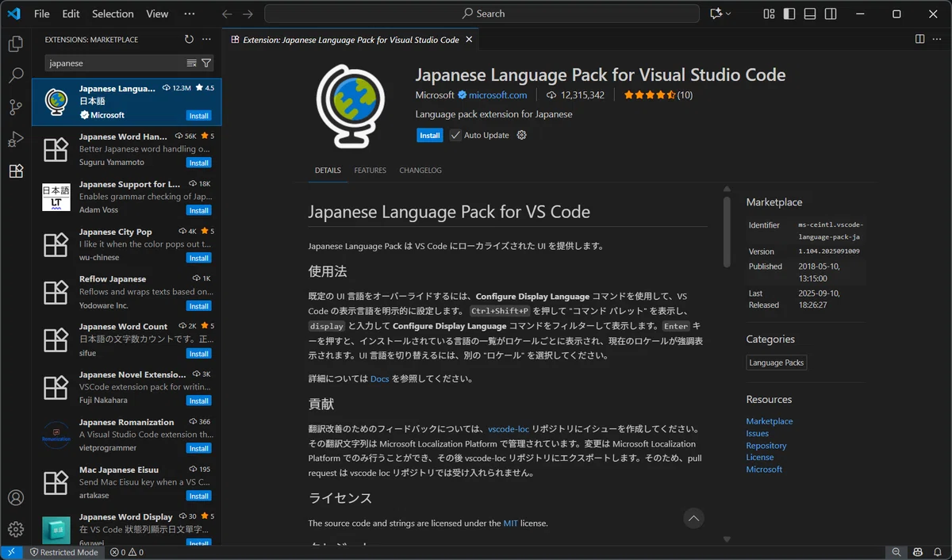Viewport: 952px width, 560px height.
Task: Open the View menu
Action: [157, 13]
